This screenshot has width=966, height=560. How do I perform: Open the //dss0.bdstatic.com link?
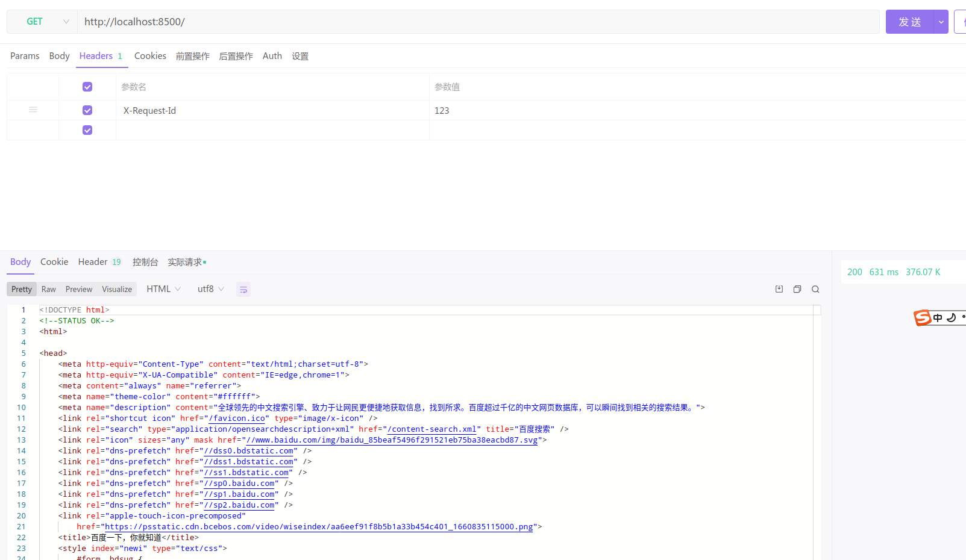[x=248, y=451]
